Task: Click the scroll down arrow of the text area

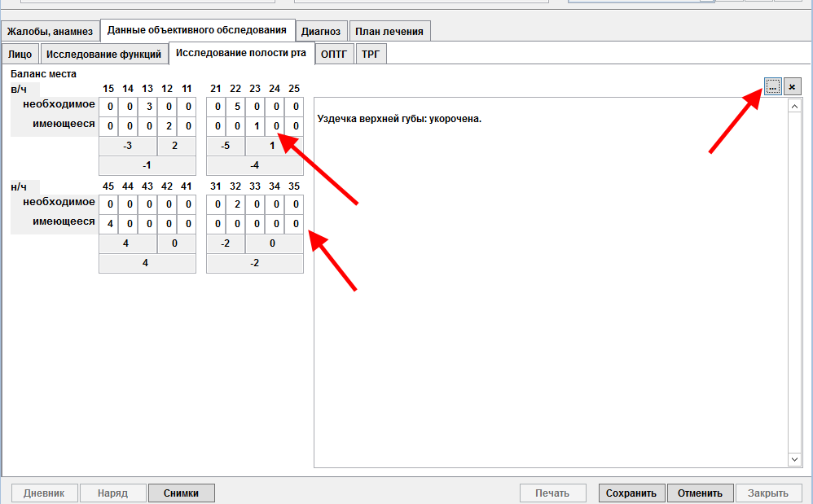Action: click(795, 460)
